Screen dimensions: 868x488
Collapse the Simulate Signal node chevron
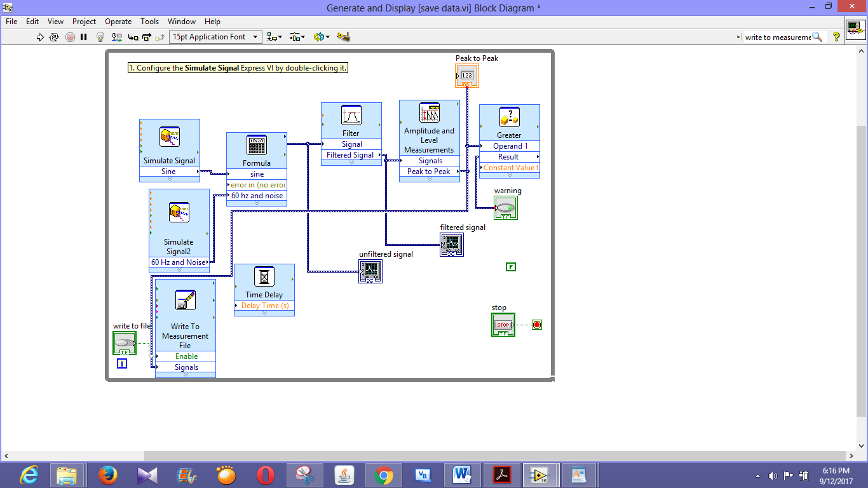(x=169, y=180)
